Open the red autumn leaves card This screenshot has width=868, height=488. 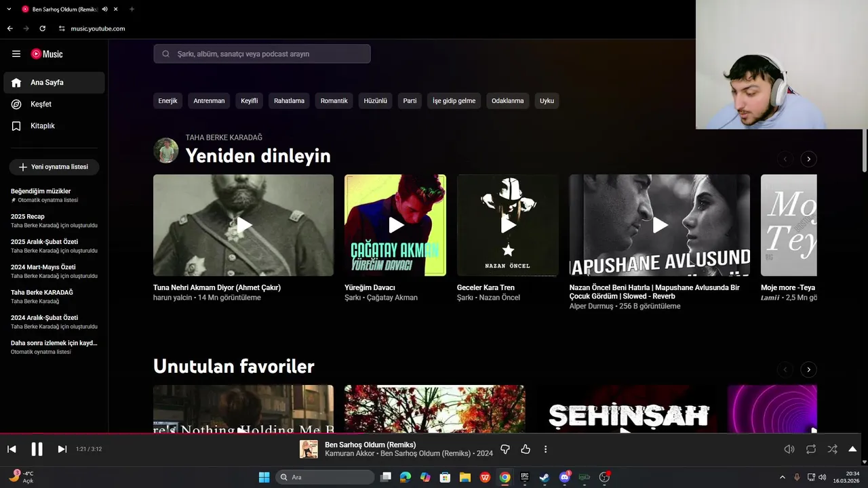click(435, 409)
